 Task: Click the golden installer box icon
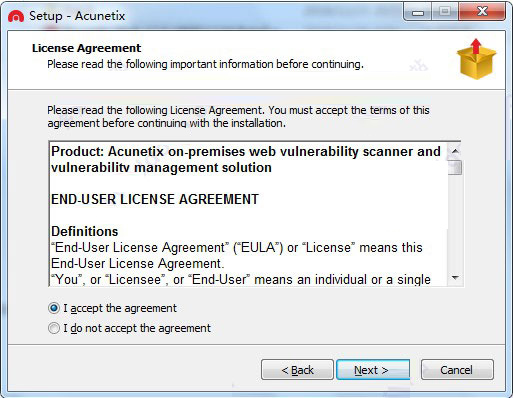[476, 59]
